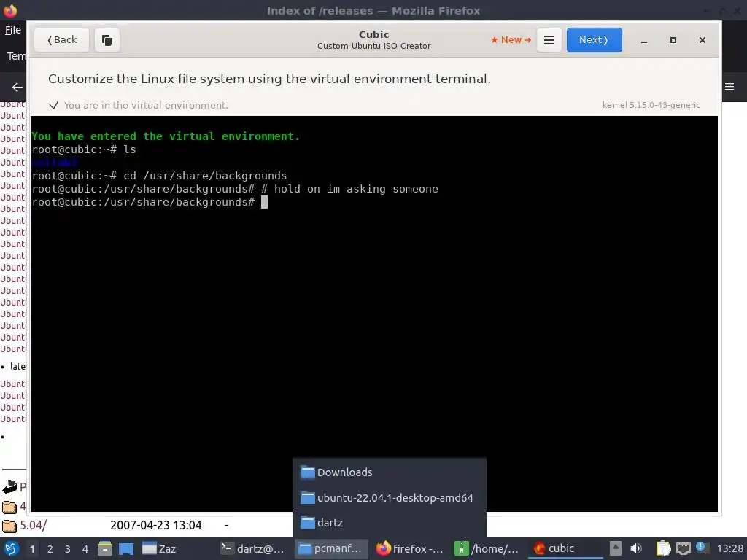Image resolution: width=747 pixels, height=560 pixels.
Task: Click the Back button in Cubic
Action: [61, 40]
